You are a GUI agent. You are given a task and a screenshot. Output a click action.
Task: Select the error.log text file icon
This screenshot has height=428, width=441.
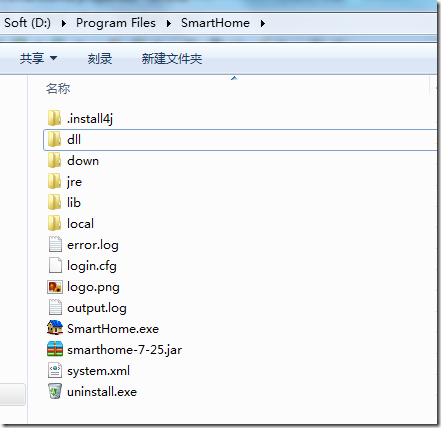pos(55,244)
